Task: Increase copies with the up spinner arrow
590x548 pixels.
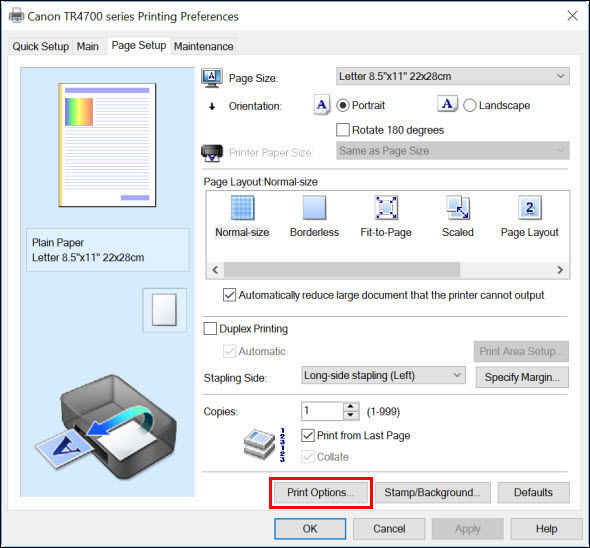Action: 351,406
